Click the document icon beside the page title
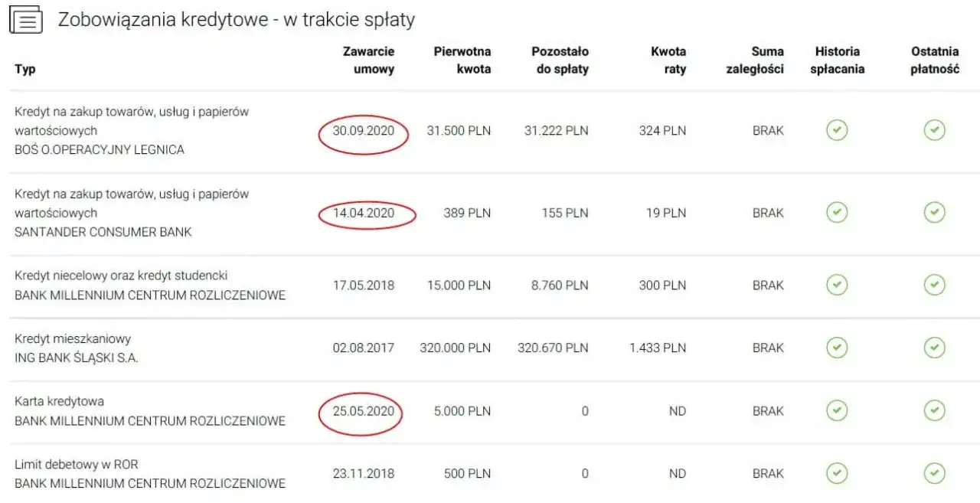The height and width of the screenshot is (503, 980). [x=25, y=20]
